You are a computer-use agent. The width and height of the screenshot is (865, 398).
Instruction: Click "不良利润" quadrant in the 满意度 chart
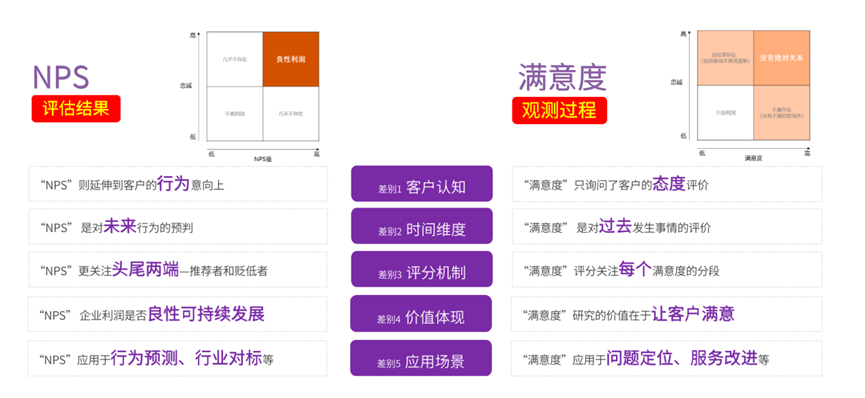(x=725, y=113)
